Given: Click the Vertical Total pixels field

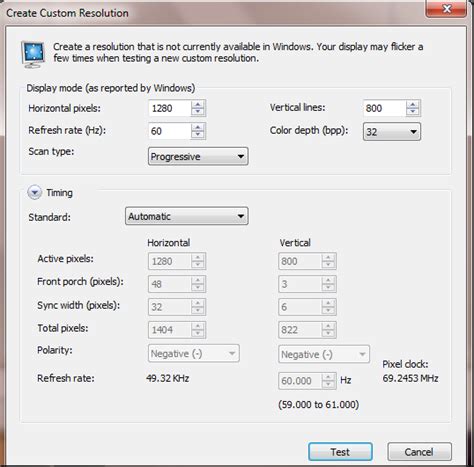Looking at the screenshot, I should point(300,330).
